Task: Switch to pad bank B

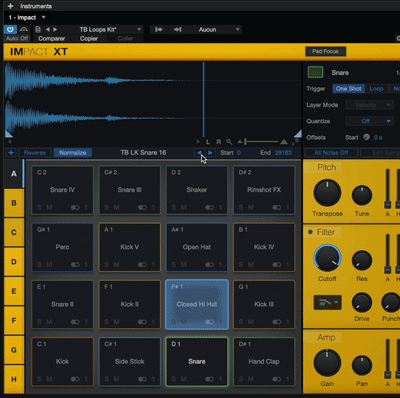Action: (14, 203)
